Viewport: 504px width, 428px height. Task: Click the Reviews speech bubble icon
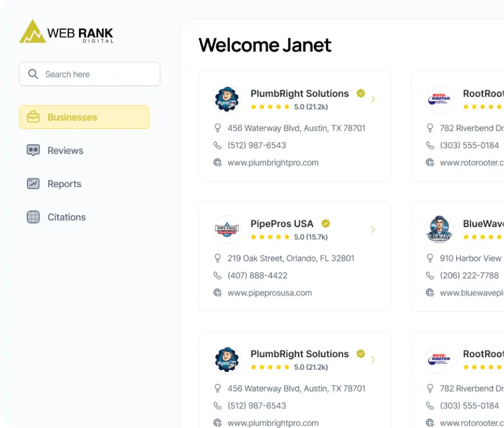34,151
